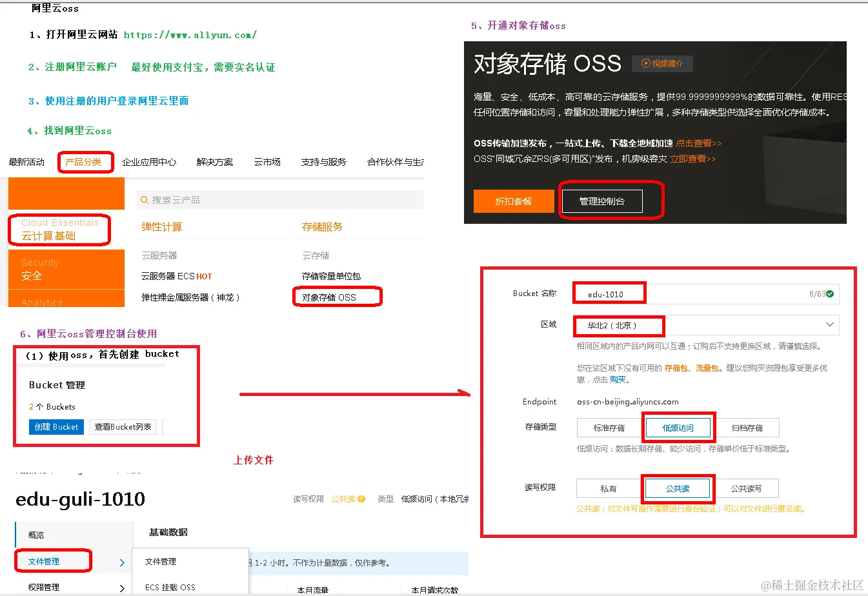This screenshot has height=596, width=868.
Task: Click the 存储服务 section heading
Action: click(322, 227)
